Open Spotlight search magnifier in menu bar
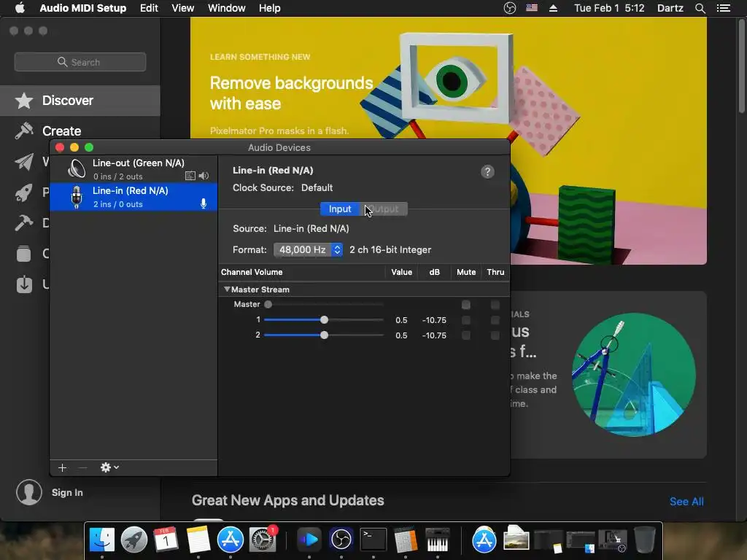Screen dimensions: 747x560 [700, 8]
